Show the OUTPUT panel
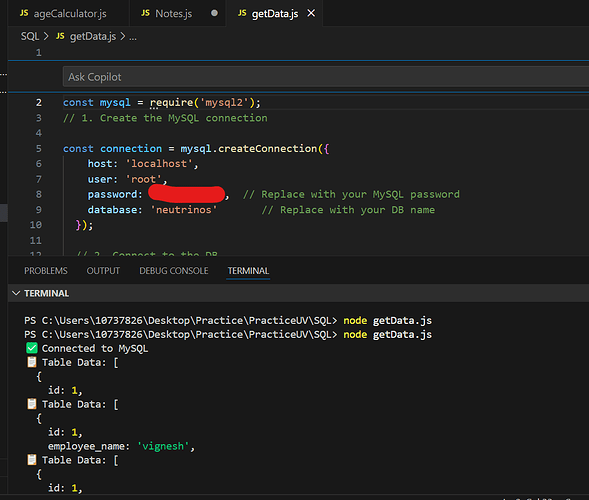Image resolution: width=589 pixels, height=500 pixels. click(x=103, y=271)
